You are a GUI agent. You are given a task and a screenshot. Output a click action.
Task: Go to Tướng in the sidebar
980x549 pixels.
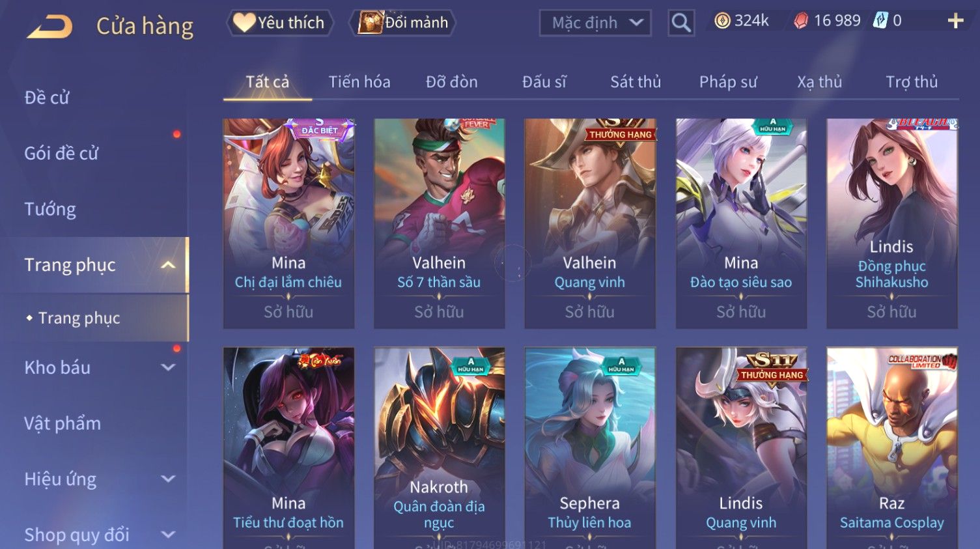click(x=50, y=209)
